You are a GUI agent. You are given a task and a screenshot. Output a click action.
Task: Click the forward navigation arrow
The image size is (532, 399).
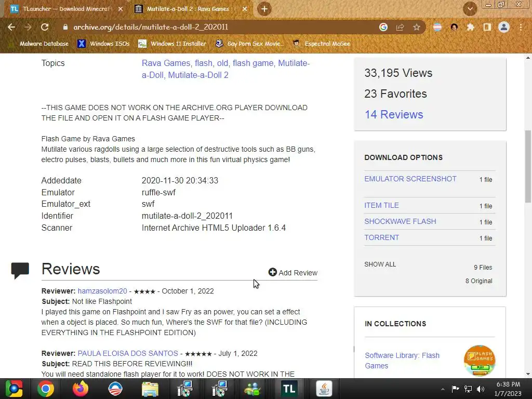[28, 27]
